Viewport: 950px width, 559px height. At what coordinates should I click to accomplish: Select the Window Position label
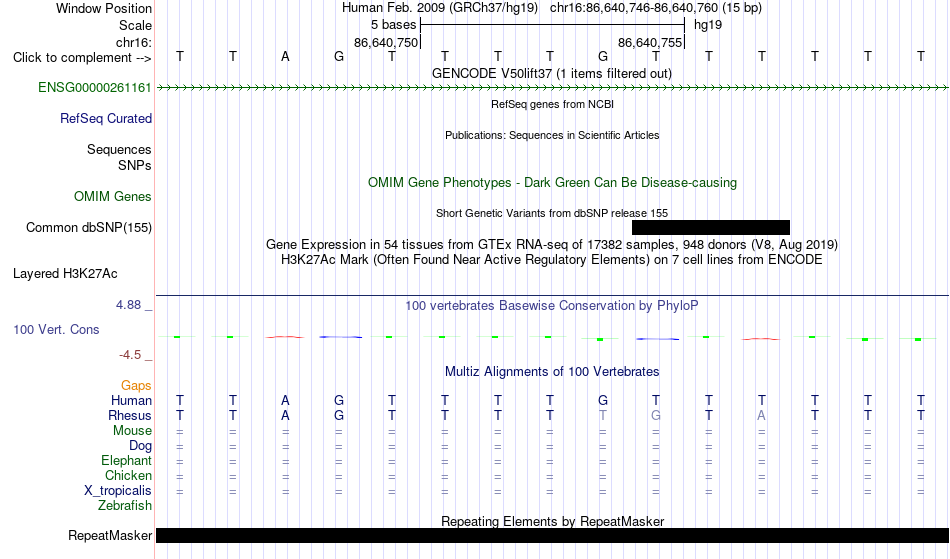(x=104, y=8)
